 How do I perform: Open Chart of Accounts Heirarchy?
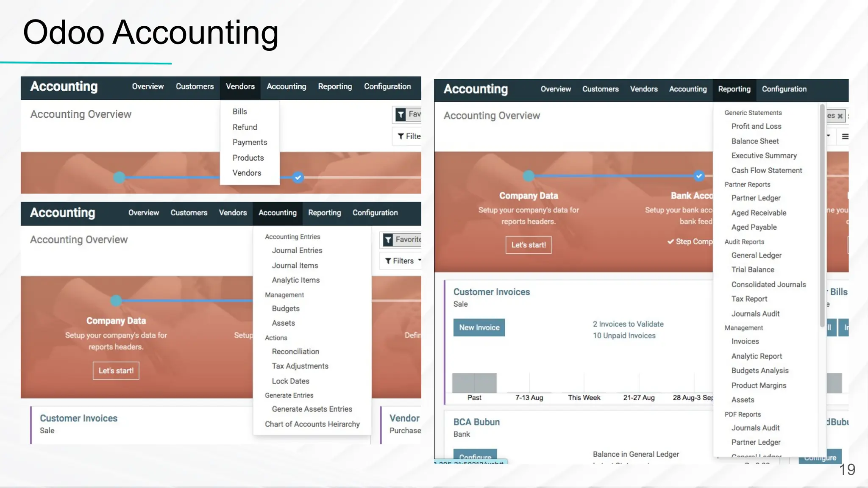[312, 424]
